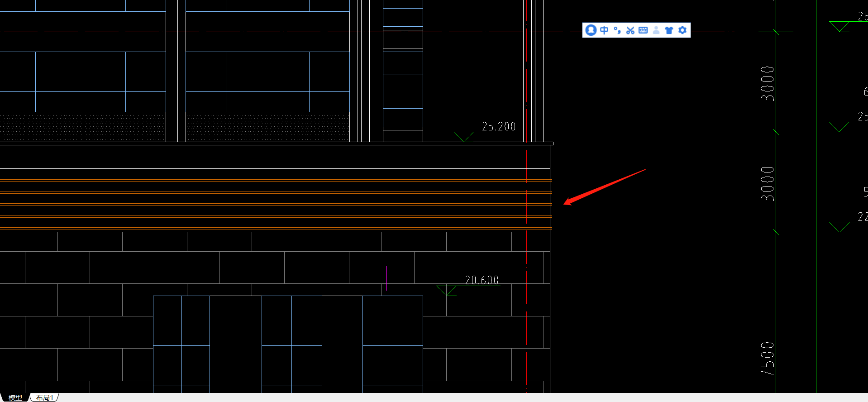This screenshot has height=402, width=868.
Task: Toggle Chinese punctuation mode icon
Action: click(617, 30)
